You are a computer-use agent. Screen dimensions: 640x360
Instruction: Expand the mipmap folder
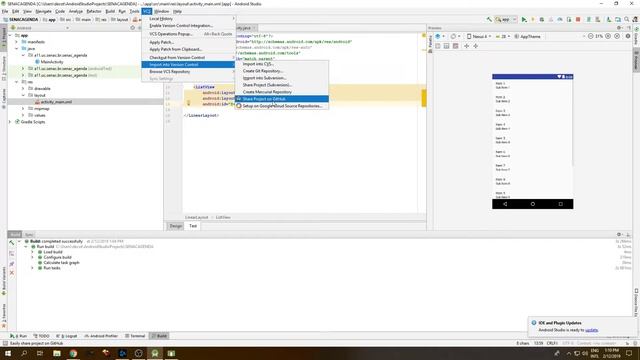coord(23,109)
